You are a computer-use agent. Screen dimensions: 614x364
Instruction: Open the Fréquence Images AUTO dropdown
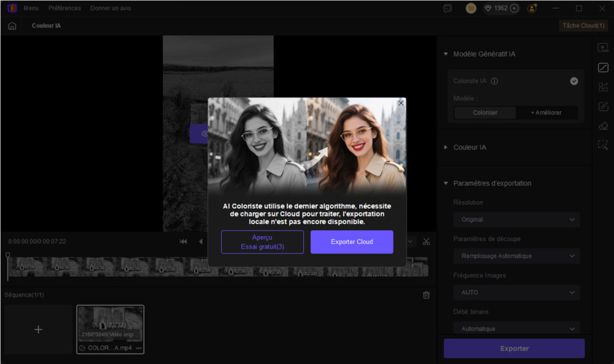pos(516,292)
